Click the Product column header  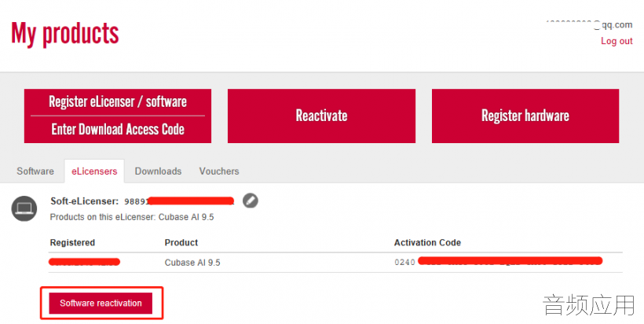181,242
